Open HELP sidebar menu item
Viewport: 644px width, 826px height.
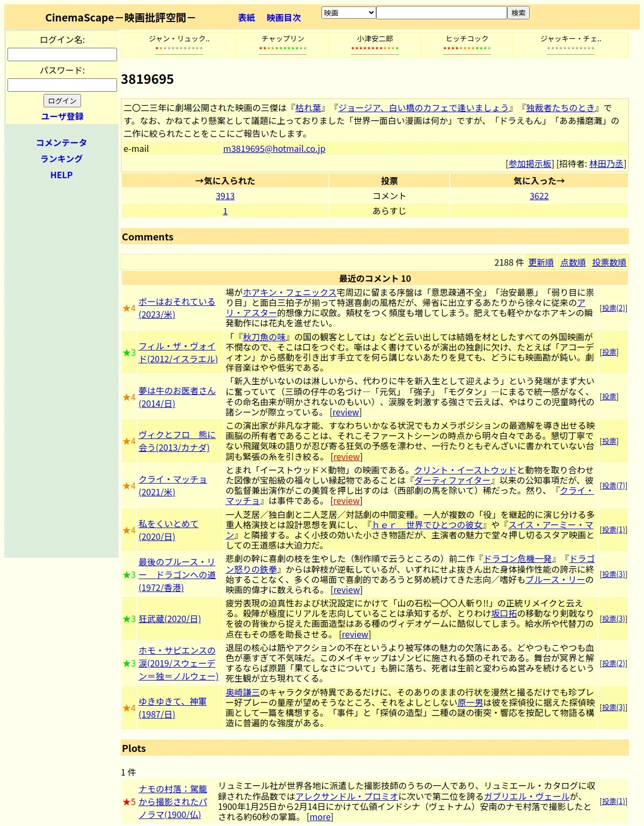tap(61, 175)
